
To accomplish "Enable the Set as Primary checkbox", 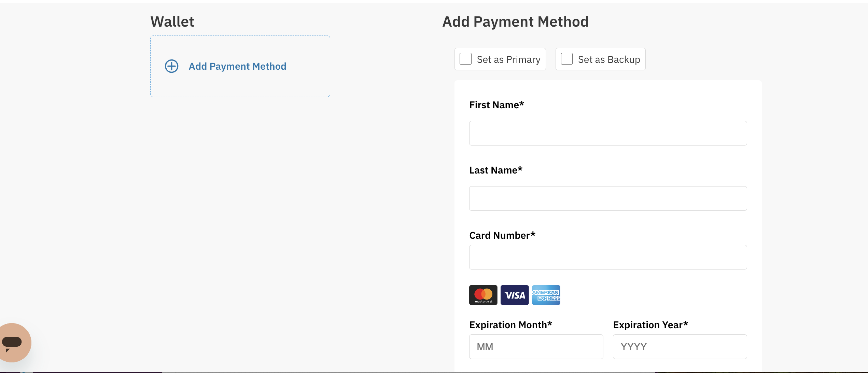I will [465, 59].
